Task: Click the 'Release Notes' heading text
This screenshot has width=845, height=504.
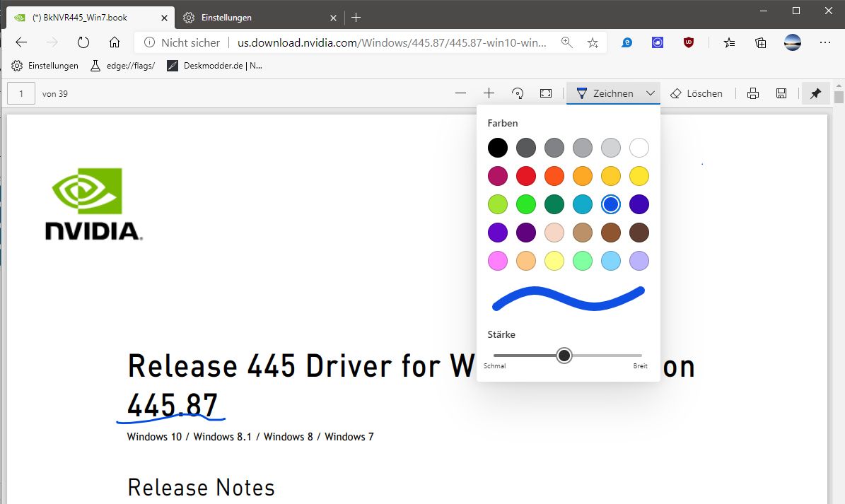Action: coord(201,487)
